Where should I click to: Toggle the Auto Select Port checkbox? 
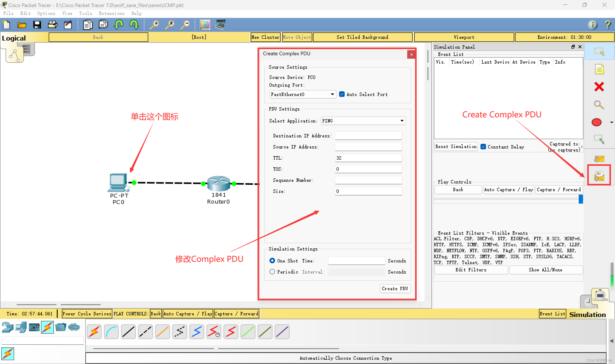point(342,94)
